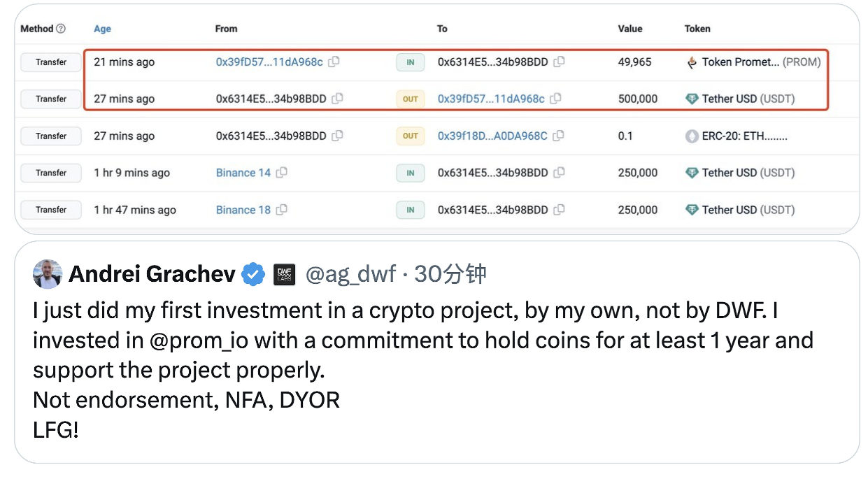Open the 0x39f18D...A0DA968C recipient link
The image size is (868, 479).
(492, 136)
